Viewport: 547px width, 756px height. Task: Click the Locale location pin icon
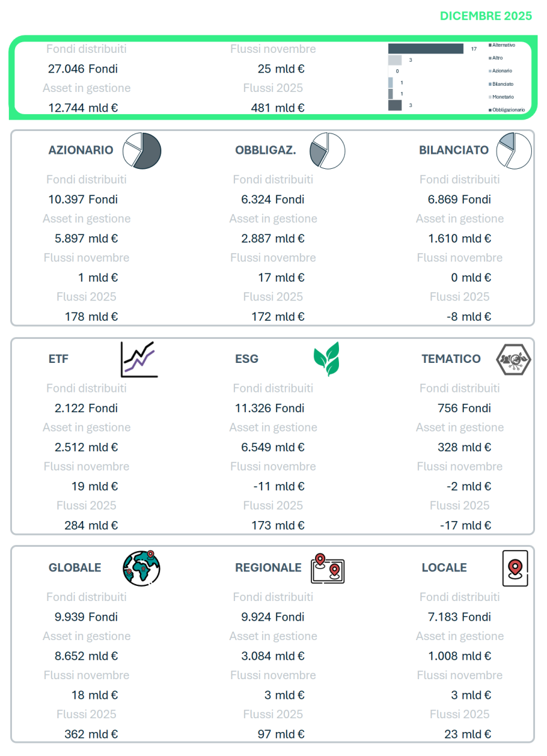click(x=515, y=568)
